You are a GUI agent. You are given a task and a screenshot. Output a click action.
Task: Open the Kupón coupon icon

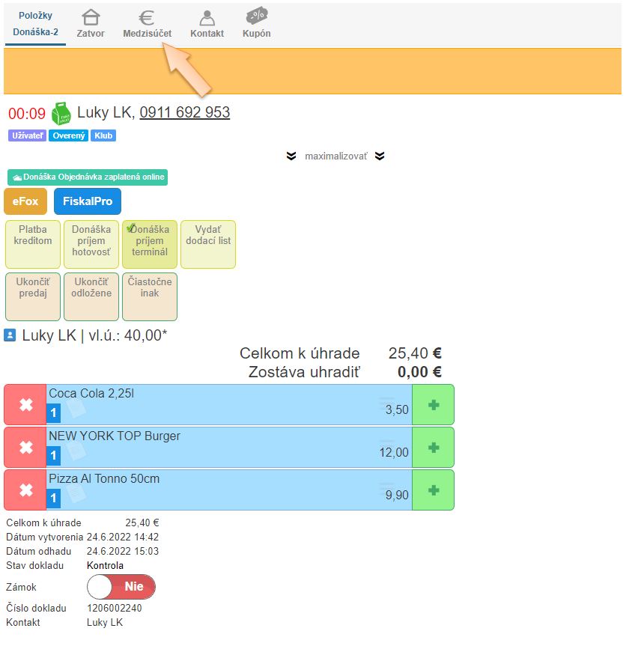[x=256, y=16]
